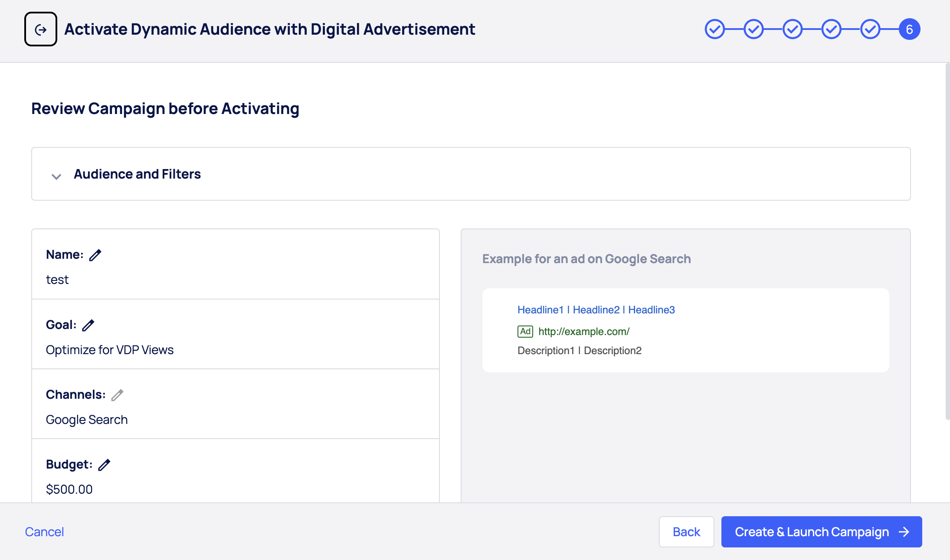Open the Audience and Filters section header
Screen dimensions: 950x560
point(137,174)
